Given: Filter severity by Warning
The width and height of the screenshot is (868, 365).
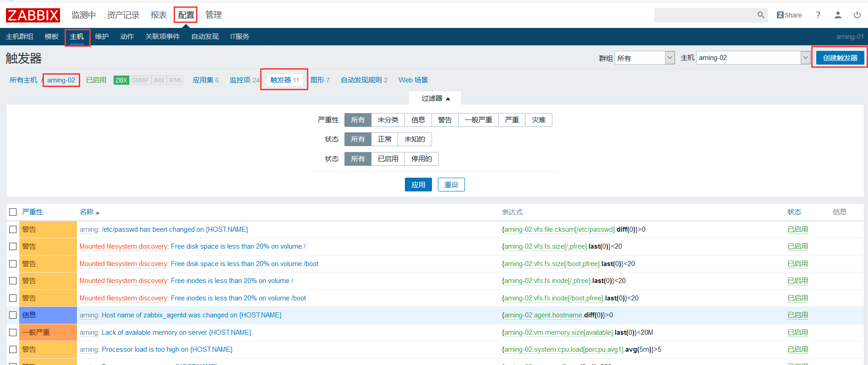Looking at the screenshot, I should [445, 120].
